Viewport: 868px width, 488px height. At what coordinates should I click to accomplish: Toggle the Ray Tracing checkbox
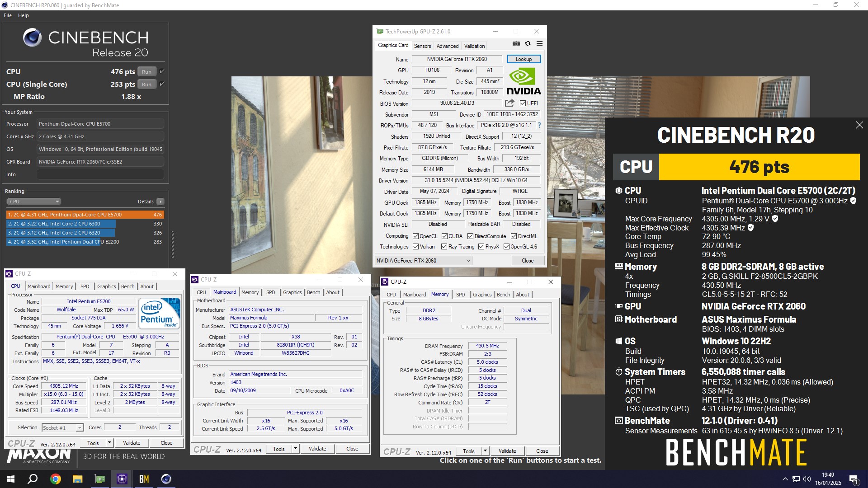pyautogui.click(x=444, y=247)
